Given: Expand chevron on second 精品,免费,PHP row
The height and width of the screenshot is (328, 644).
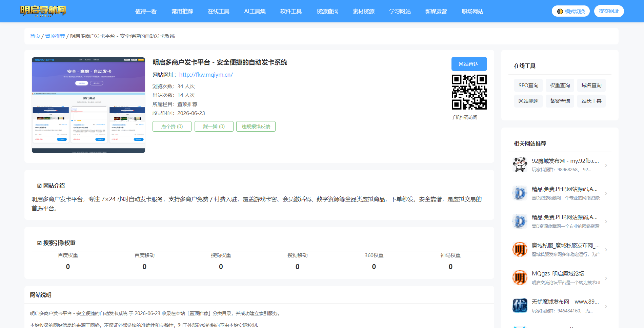Looking at the screenshot, I should pos(606,221).
